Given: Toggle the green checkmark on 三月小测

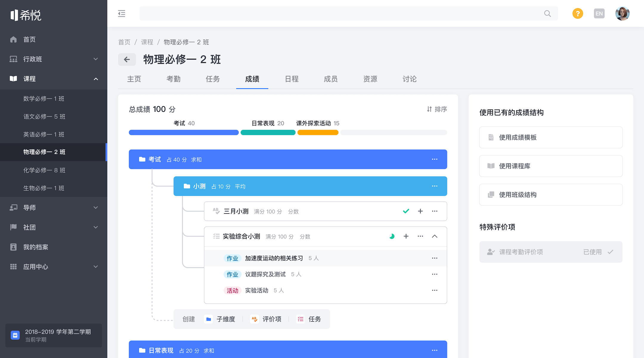Looking at the screenshot, I should 406,211.
